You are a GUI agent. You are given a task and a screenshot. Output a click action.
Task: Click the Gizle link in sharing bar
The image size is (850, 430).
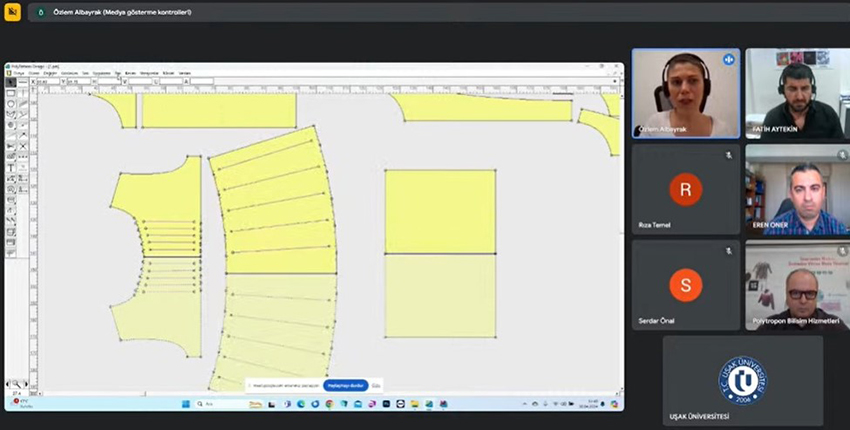[x=377, y=385]
